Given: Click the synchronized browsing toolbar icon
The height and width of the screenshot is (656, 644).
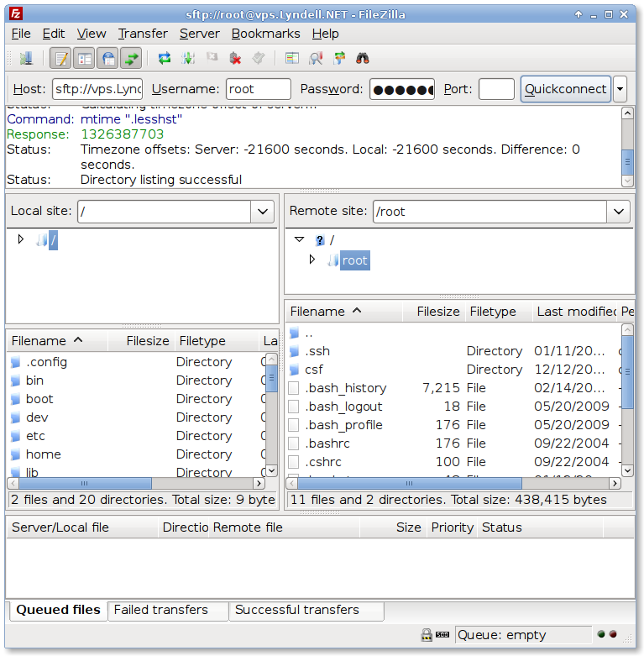Looking at the screenshot, I should click(339, 58).
